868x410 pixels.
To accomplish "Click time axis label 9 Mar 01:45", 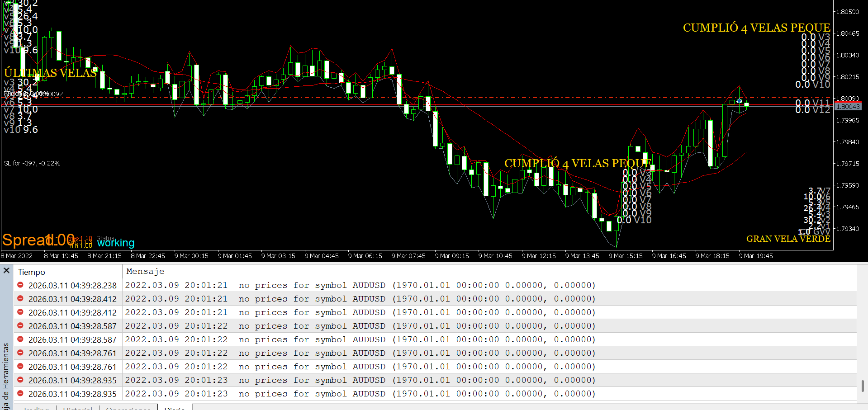I will coord(235,256).
